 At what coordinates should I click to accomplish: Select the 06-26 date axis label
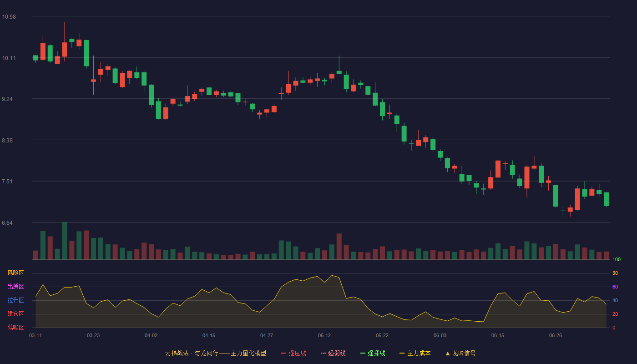pyautogui.click(x=556, y=335)
